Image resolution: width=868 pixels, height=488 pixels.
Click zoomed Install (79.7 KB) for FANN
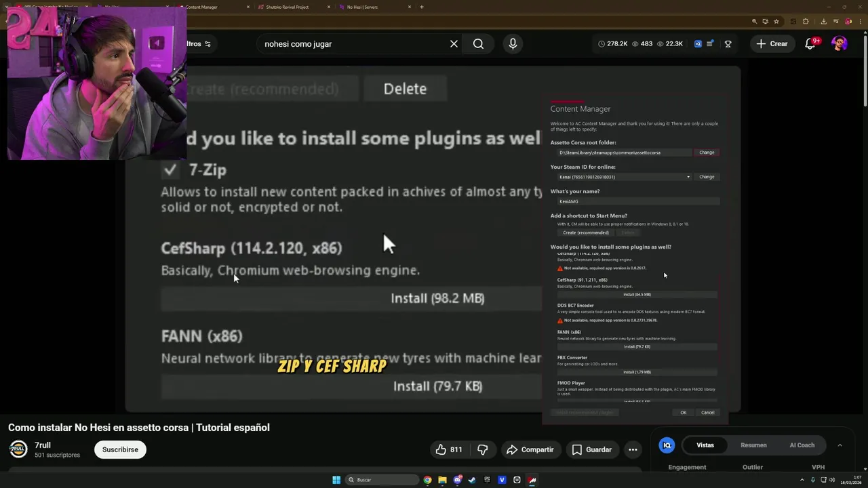click(x=351, y=386)
